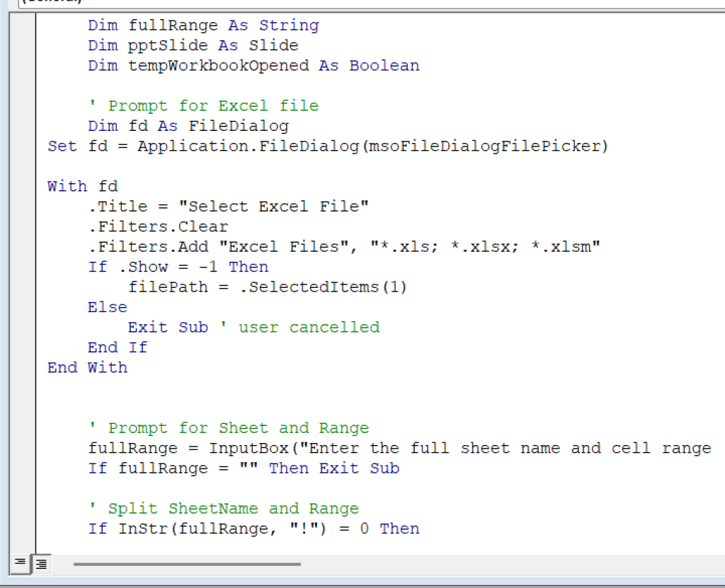Click the .Filters.Clear statement
The width and height of the screenshot is (725, 588).
tap(156, 226)
